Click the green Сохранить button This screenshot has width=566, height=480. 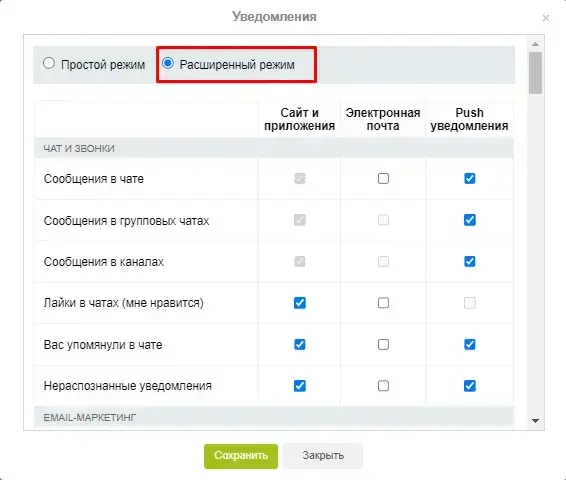pos(241,456)
